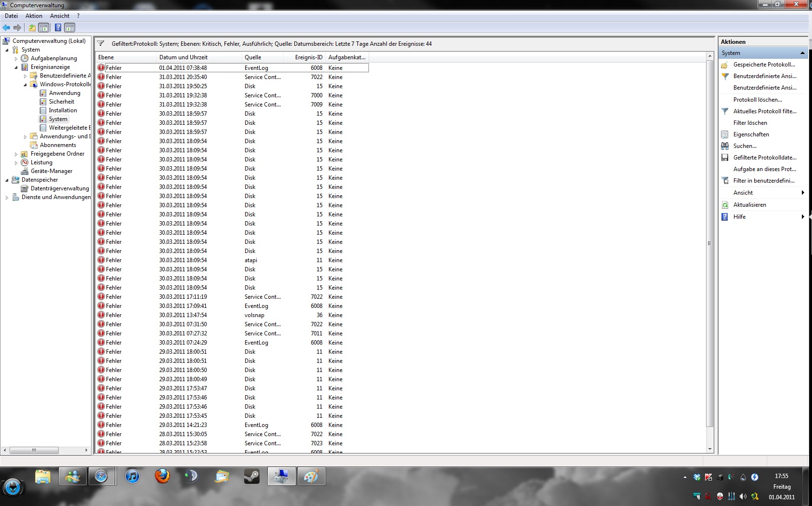Save via Gefilterte Protokolldatei action
The height and width of the screenshot is (506, 812).
[x=764, y=158]
